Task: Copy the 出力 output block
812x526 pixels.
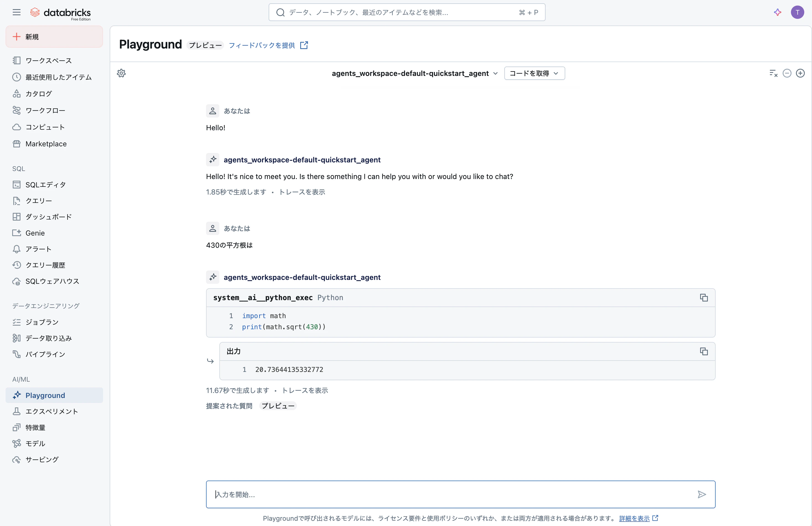Action: [x=703, y=351]
